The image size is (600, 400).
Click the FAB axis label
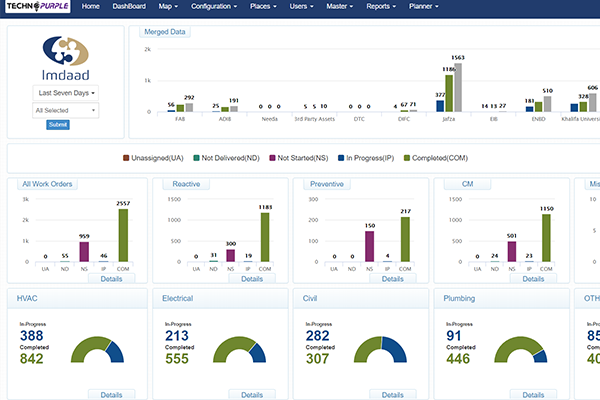180,119
